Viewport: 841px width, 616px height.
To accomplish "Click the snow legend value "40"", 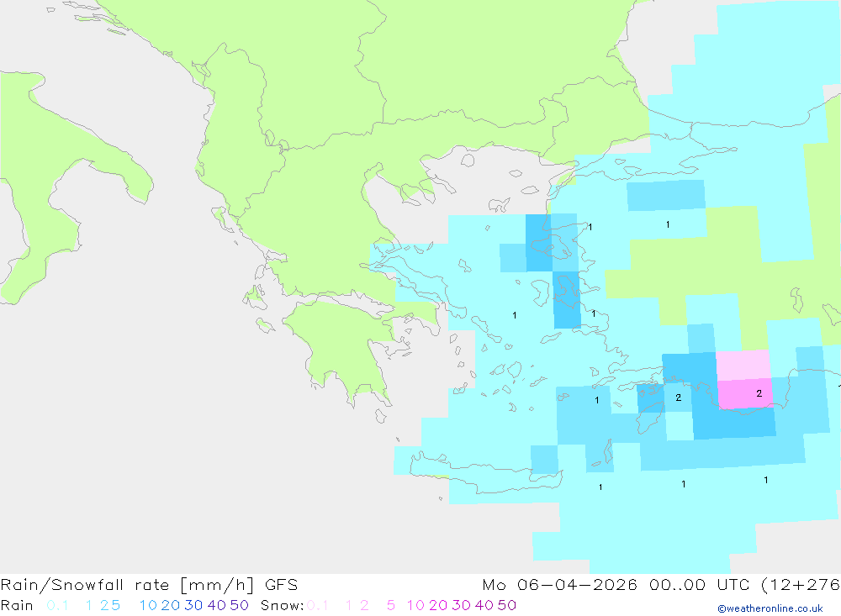I will tap(484, 605).
